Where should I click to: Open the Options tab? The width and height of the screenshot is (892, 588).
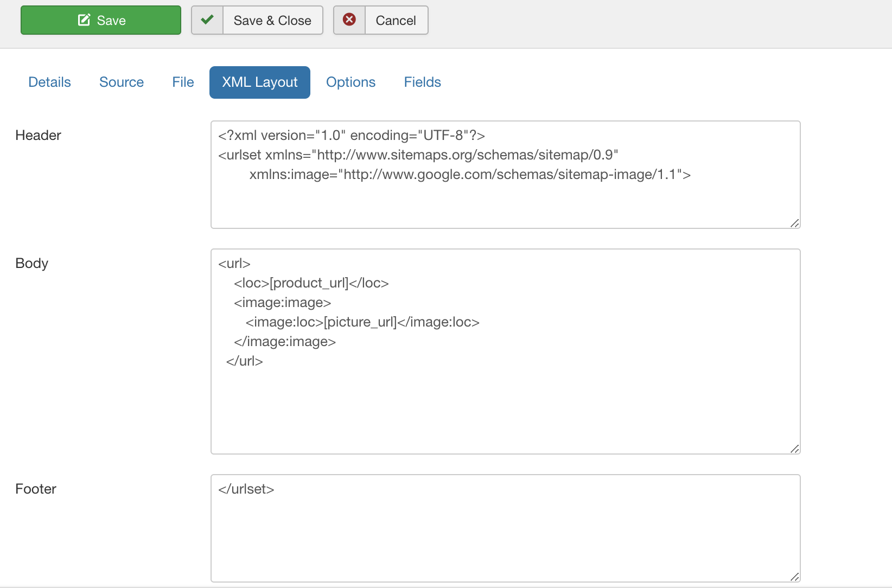tap(351, 82)
